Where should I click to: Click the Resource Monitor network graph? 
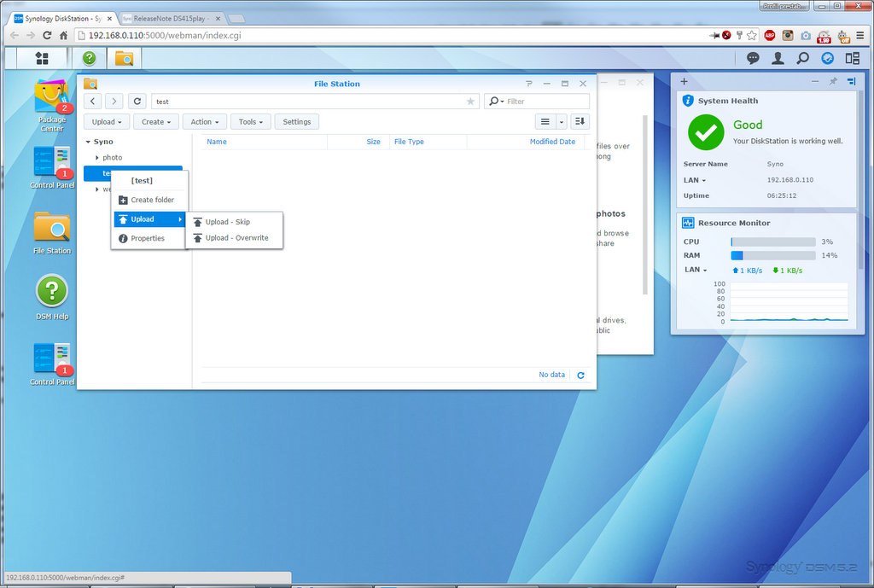[789, 302]
